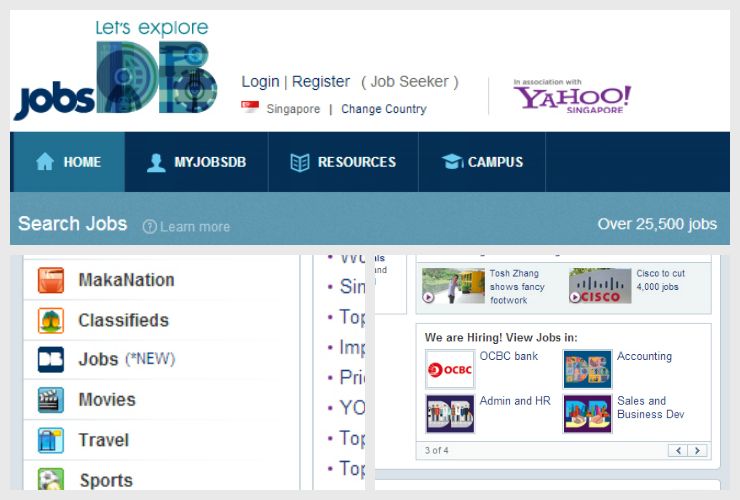Go to previous hiring slide arrow
740x500 pixels.
tap(678, 451)
